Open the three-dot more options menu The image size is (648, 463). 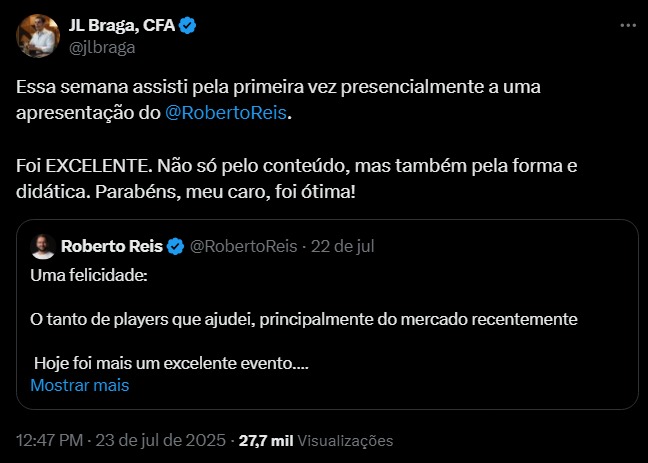pos(626,25)
